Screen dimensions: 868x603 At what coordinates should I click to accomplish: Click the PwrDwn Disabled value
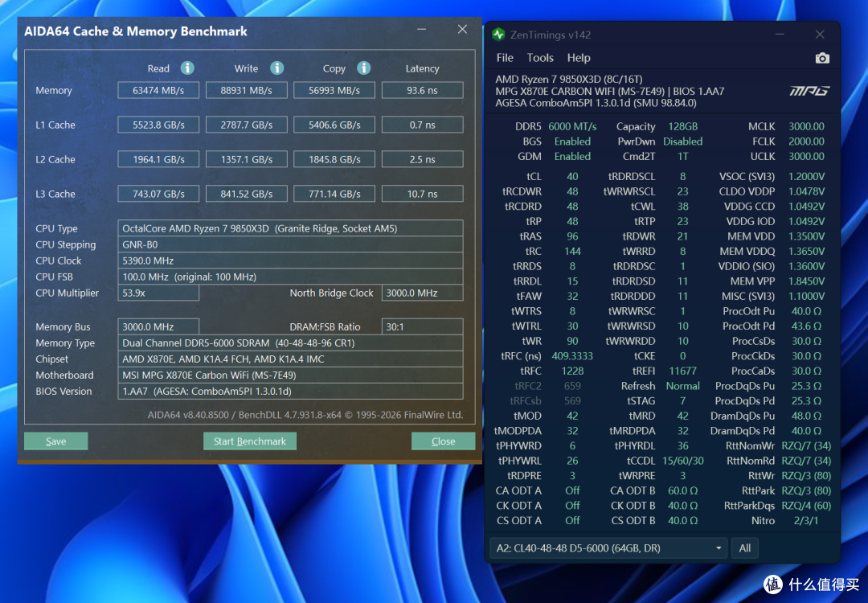click(x=682, y=142)
